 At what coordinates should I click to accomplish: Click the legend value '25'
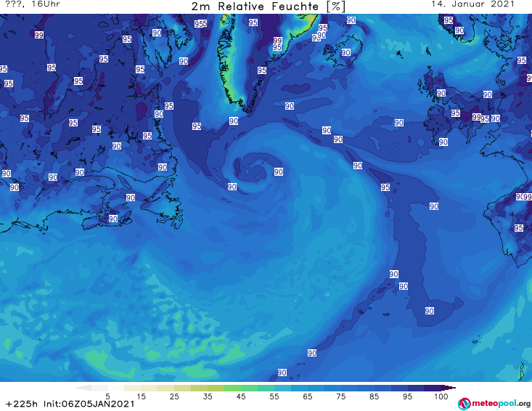(x=174, y=396)
